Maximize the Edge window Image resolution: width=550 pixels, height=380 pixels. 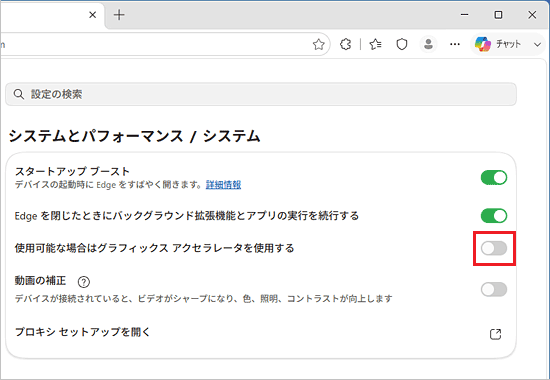[498, 15]
